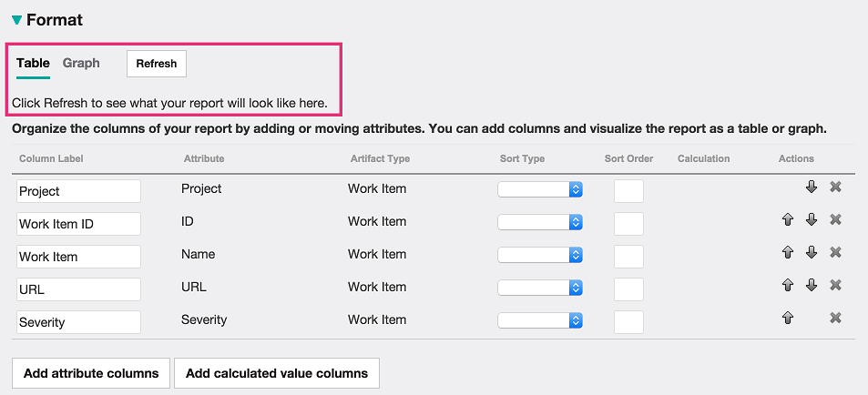
Task: Move the Severity row up
Action: 788,319
